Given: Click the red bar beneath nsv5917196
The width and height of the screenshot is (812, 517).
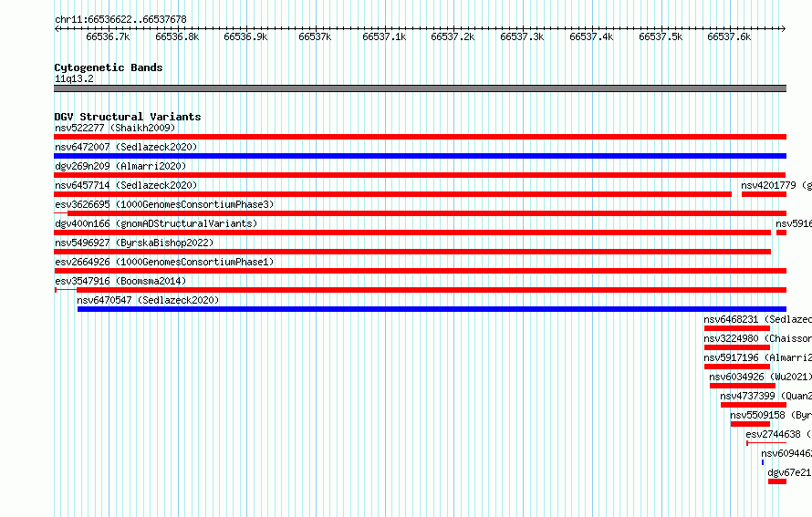Looking at the screenshot, I should [737, 367].
